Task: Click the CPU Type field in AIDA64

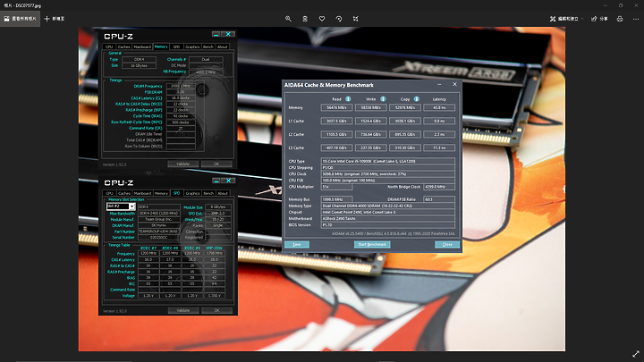Action: [387, 161]
